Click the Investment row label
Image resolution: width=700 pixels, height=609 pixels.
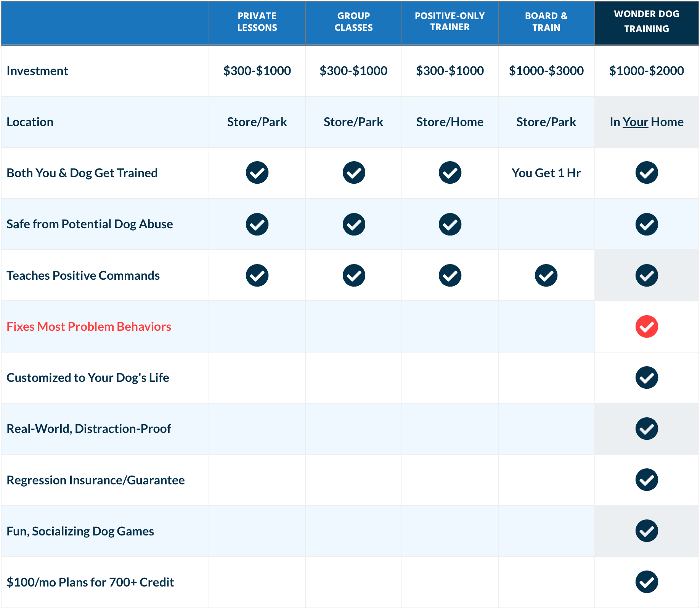point(37,71)
